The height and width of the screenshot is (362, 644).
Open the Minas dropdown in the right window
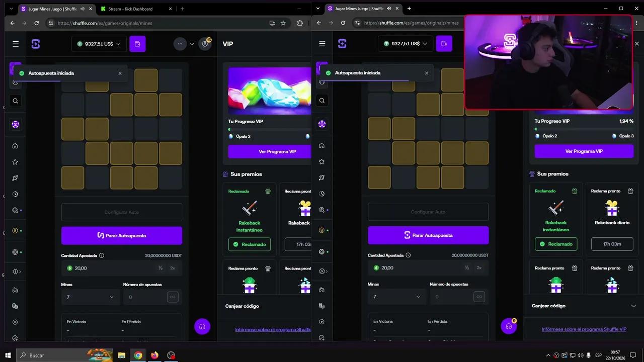[397, 297]
